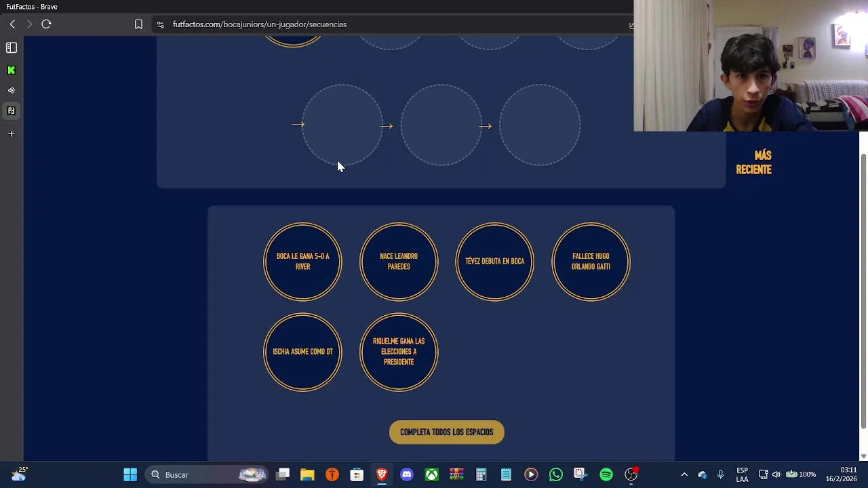Open Calculator from the taskbar
The width and height of the screenshot is (868, 488).
481,474
